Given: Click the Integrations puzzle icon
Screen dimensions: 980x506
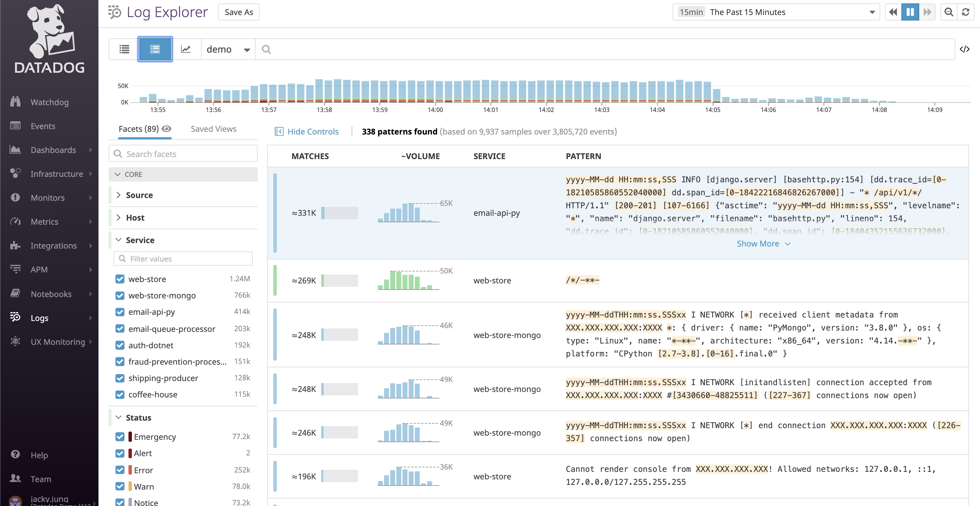Looking at the screenshot, I should click(x=15, y=245).
